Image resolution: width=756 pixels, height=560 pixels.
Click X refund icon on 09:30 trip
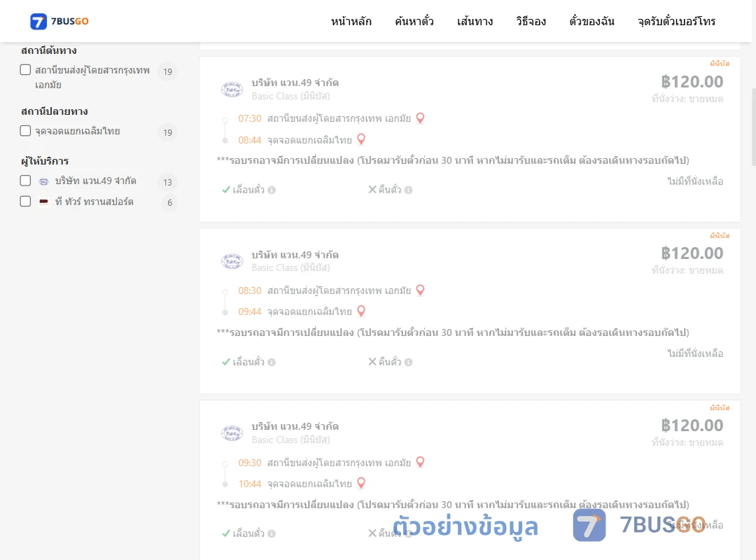tap(372, 533)
